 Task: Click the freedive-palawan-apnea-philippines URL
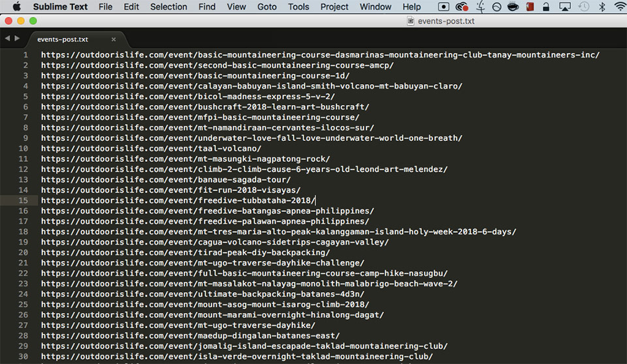pos(205,221)
